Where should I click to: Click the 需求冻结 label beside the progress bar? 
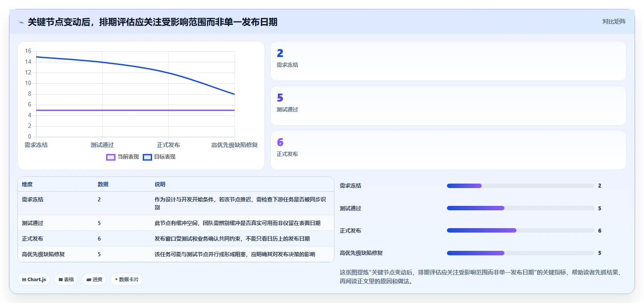351,186
